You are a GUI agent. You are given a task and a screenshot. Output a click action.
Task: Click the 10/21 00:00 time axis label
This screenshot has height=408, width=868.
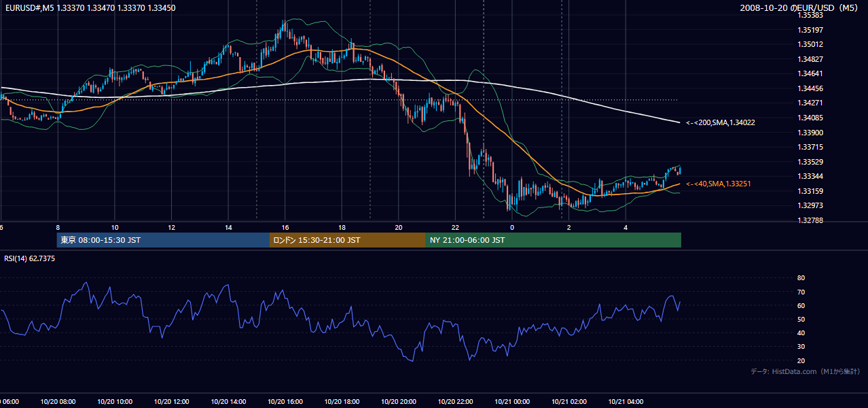click(x=512, y=402)
